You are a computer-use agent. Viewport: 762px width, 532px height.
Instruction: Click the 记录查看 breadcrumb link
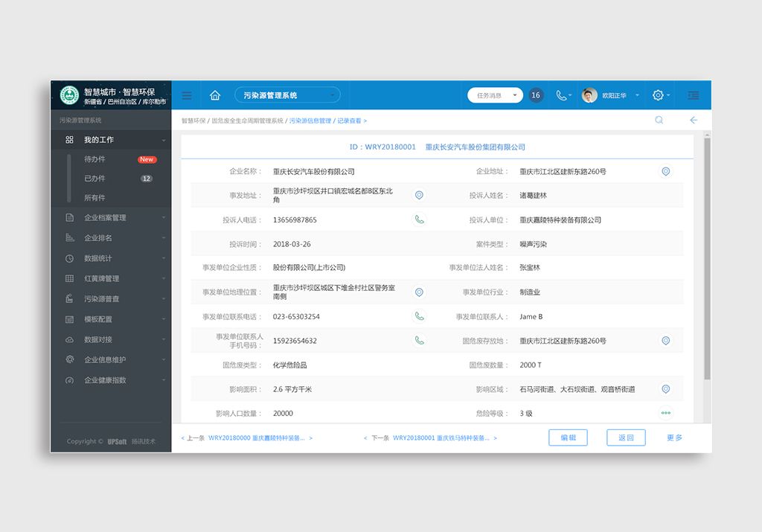(x=350, y=121)
